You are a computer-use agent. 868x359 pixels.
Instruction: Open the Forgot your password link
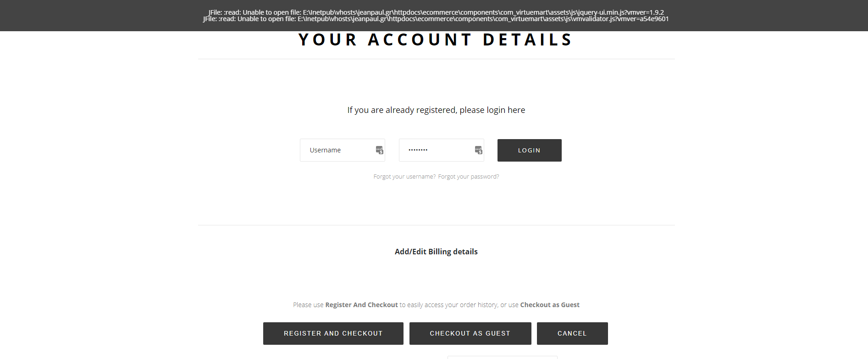click(469, 177)
